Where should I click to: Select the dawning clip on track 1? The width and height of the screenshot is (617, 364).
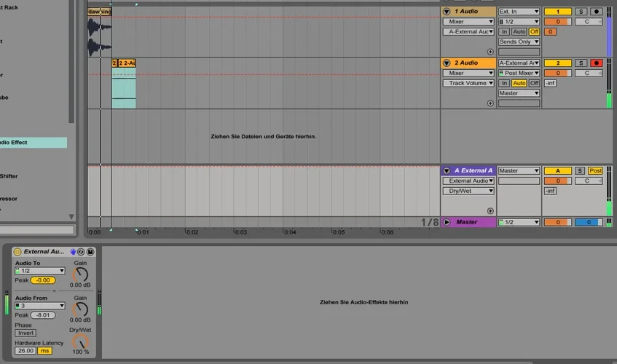tap(100, 12)
